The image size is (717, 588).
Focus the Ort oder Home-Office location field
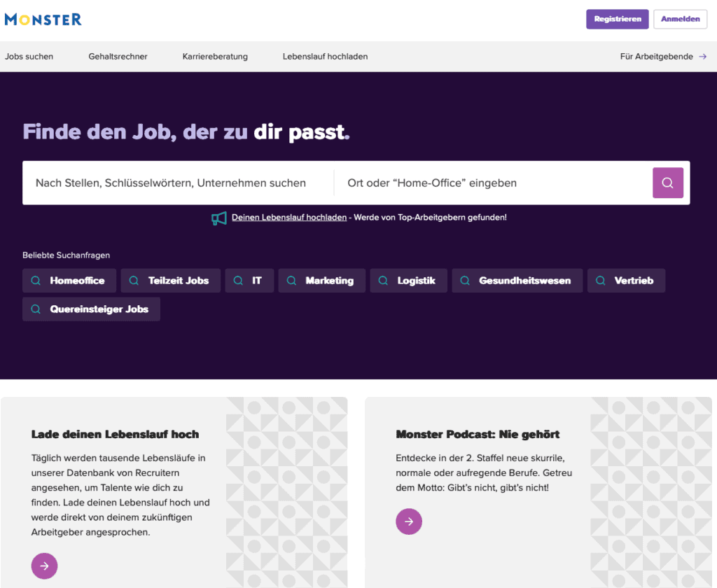(493, 183)
